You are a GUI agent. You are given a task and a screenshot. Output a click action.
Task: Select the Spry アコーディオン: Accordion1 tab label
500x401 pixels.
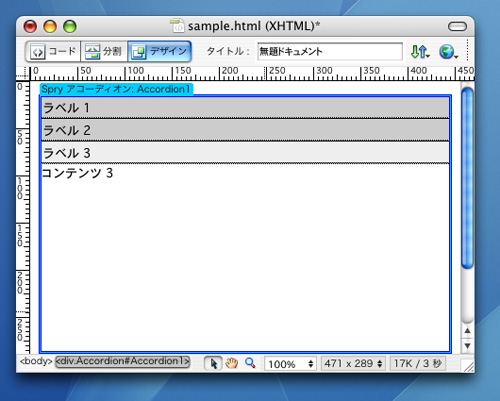[116, 89]
